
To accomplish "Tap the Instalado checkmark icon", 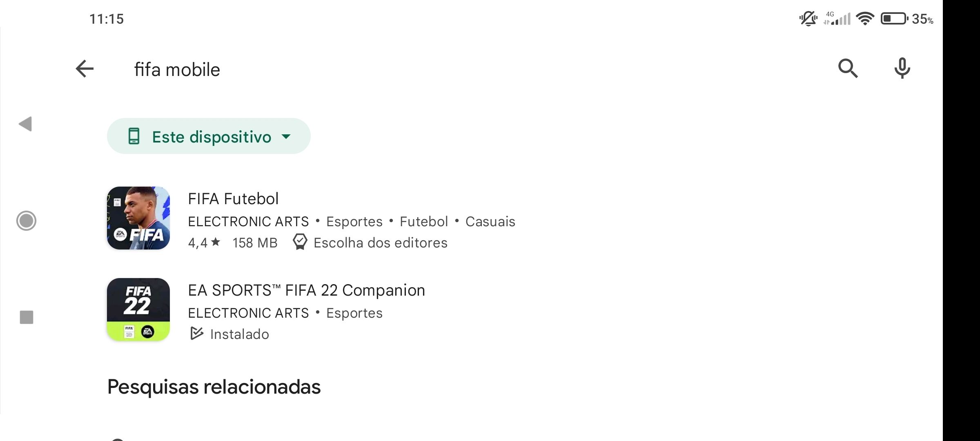I will tap(197, 334).
